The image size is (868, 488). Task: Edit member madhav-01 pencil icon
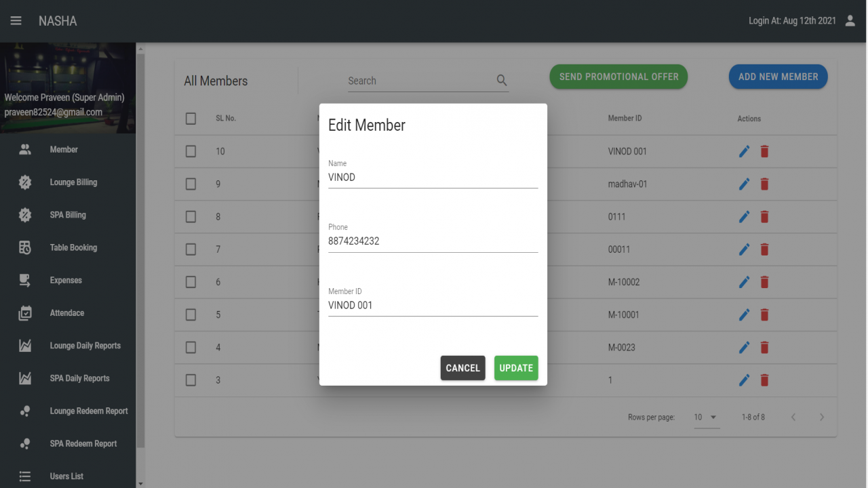coord(744,184)
